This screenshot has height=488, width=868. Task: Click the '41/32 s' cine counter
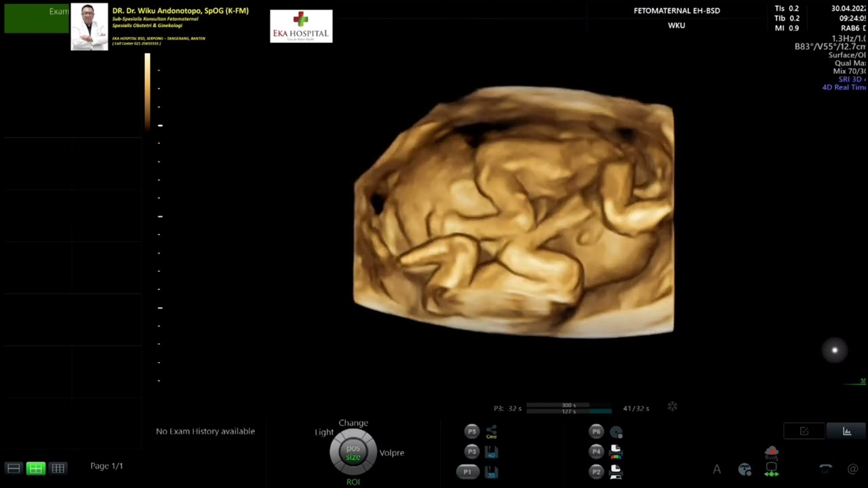(x=636, y=409)
